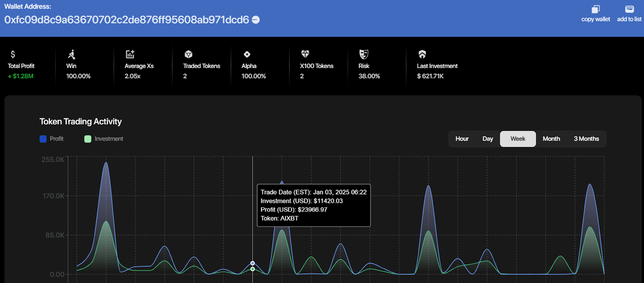This screenshot has width=644, height=283.
Task: Click the highlighted blue profit data point
Action: [x=253, y=263]
